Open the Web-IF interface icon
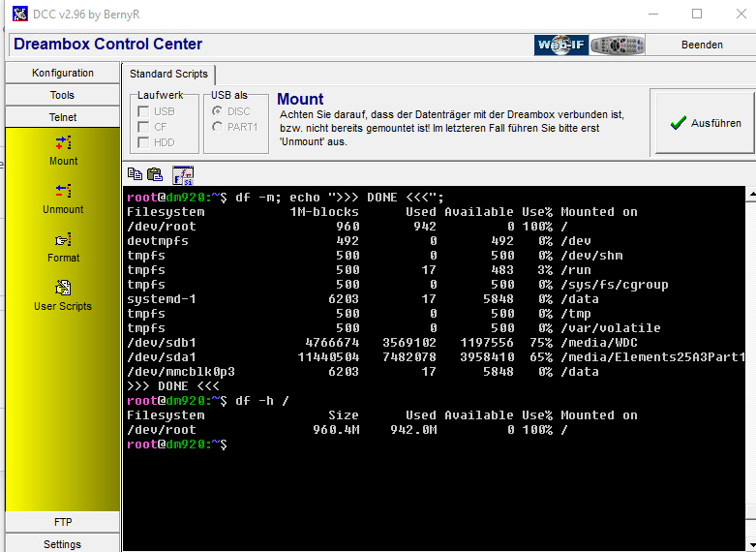 click(x=560, y=45)
